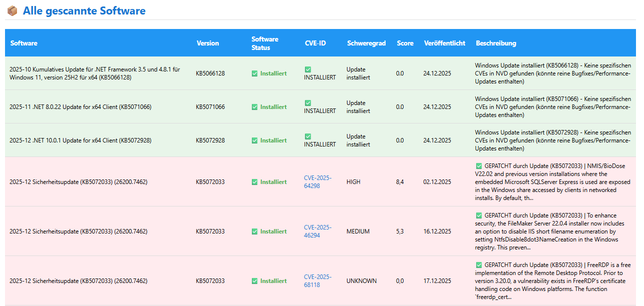Follow the CVE-2025-68118 link

(317, 281)
